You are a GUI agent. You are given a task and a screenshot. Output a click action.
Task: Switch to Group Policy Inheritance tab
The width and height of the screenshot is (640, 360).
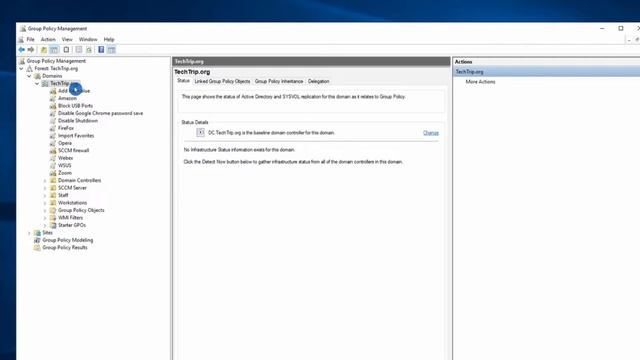pyautogui.click(x=279, y=81)
